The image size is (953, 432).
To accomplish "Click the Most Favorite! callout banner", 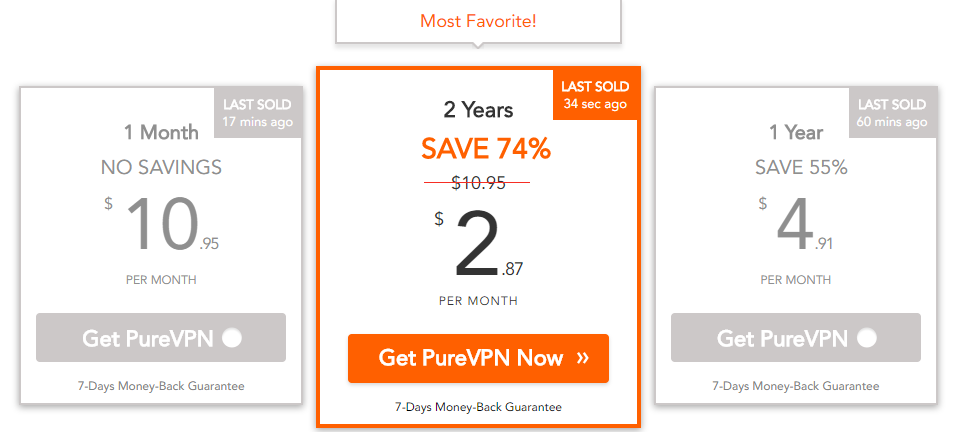I will coord(478,21).
